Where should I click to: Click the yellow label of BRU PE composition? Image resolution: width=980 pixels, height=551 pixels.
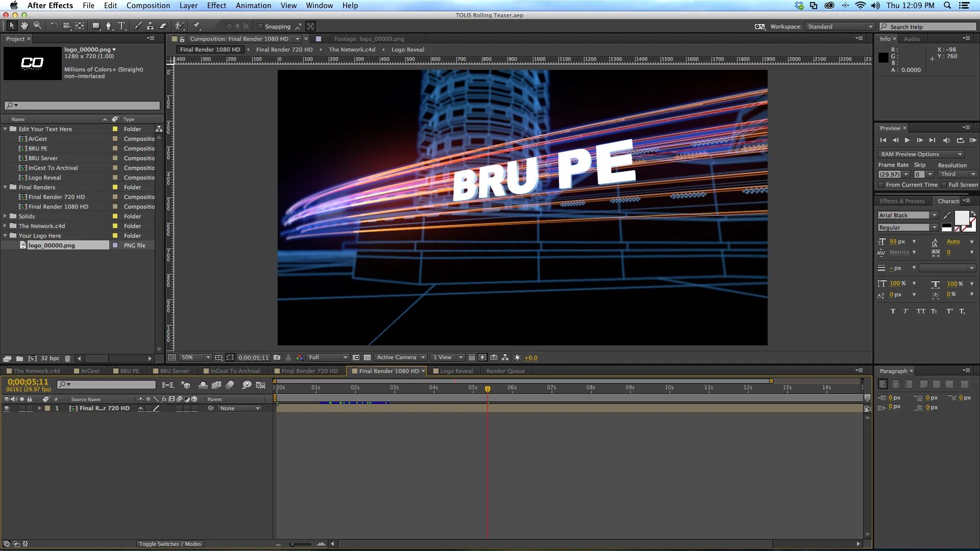pos(115,148)
